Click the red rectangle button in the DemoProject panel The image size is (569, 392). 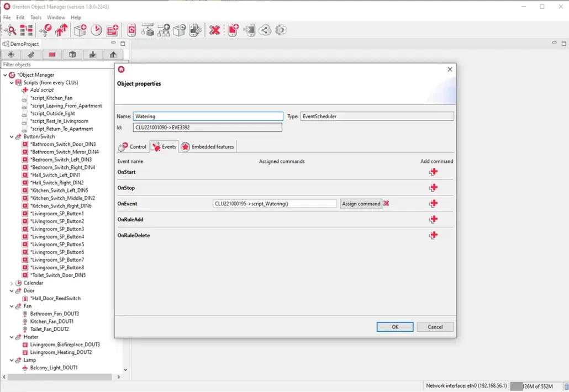coord(52,55)
